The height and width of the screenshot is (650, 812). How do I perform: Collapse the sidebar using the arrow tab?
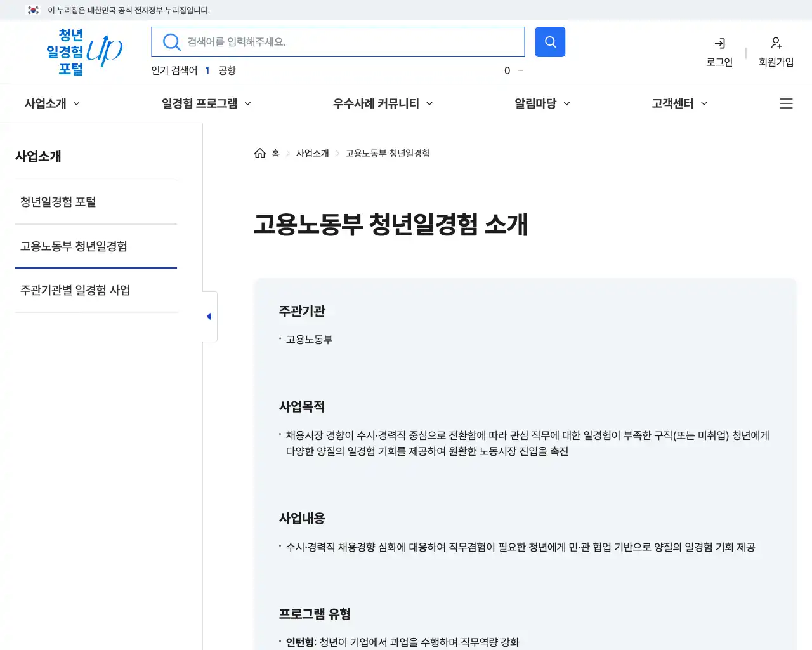pyautogui.click(x=209, y=316)
